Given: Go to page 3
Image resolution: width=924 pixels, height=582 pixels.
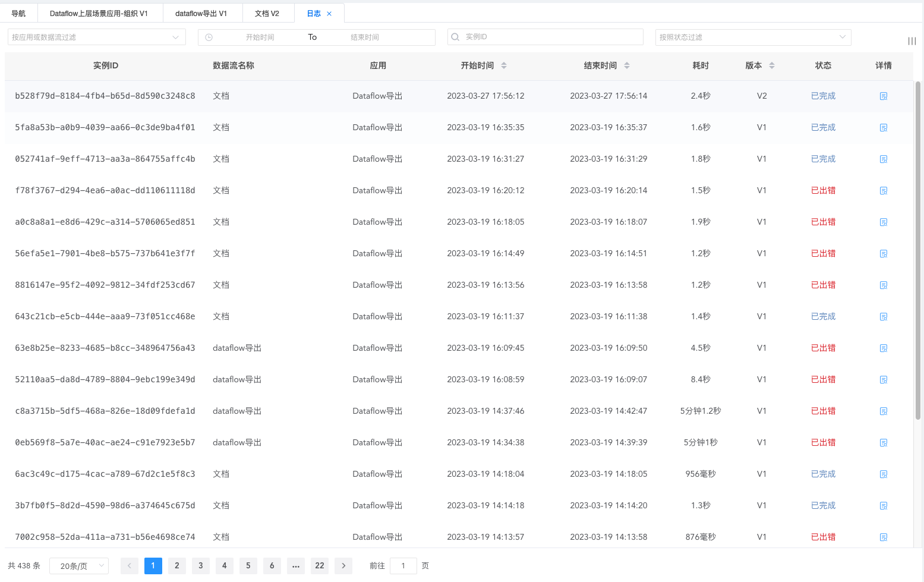Looking at the screenshot, I should 201,566.
